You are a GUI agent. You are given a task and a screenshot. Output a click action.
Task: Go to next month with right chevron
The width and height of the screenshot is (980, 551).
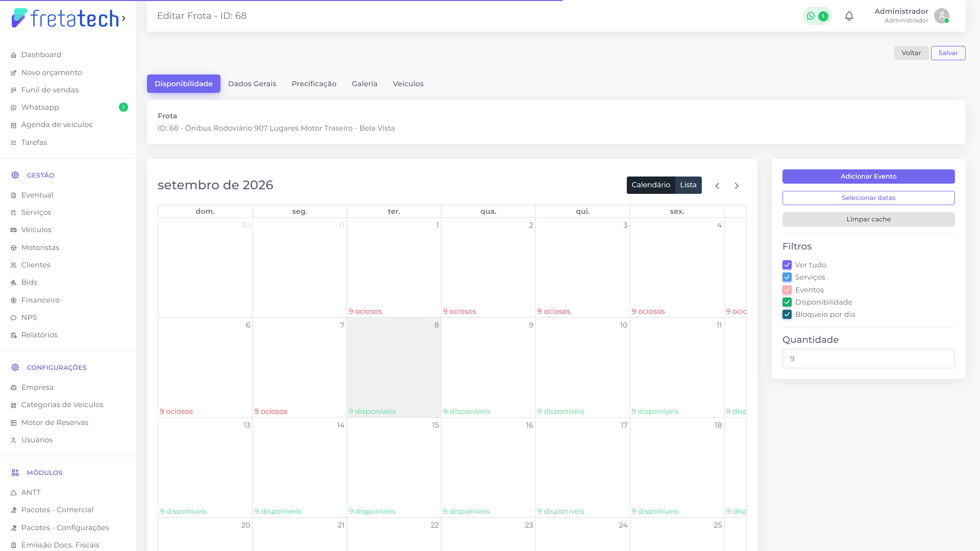[737, 186]
